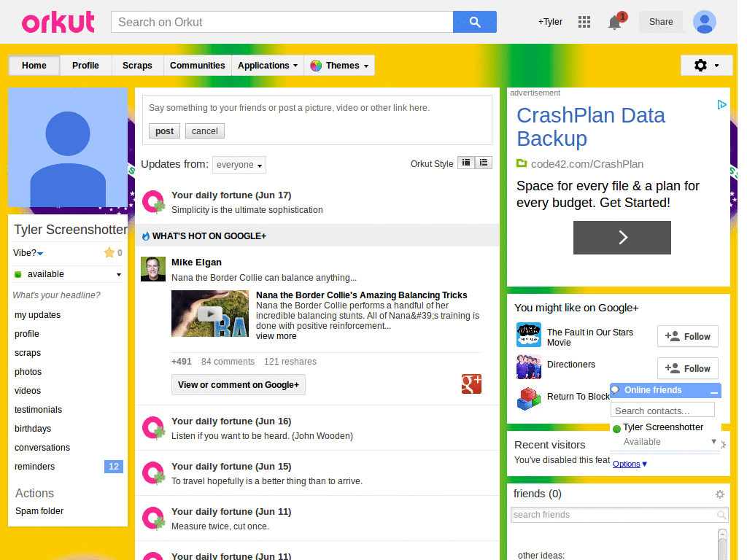Open the notifications bell icon
This screenshot has width=747, height=560.
(615, 22)
